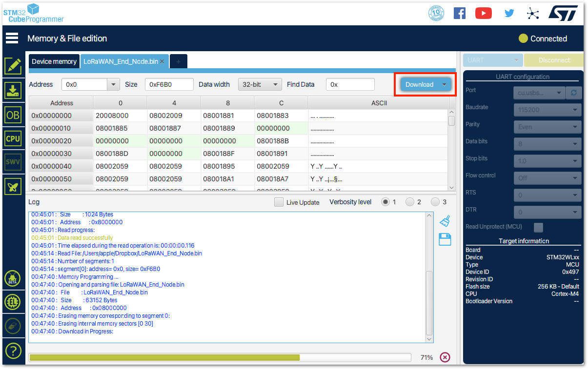Open the Flow control dropdown
The height and width of the screenshot is (369, 588).
[x=547, y=178]
